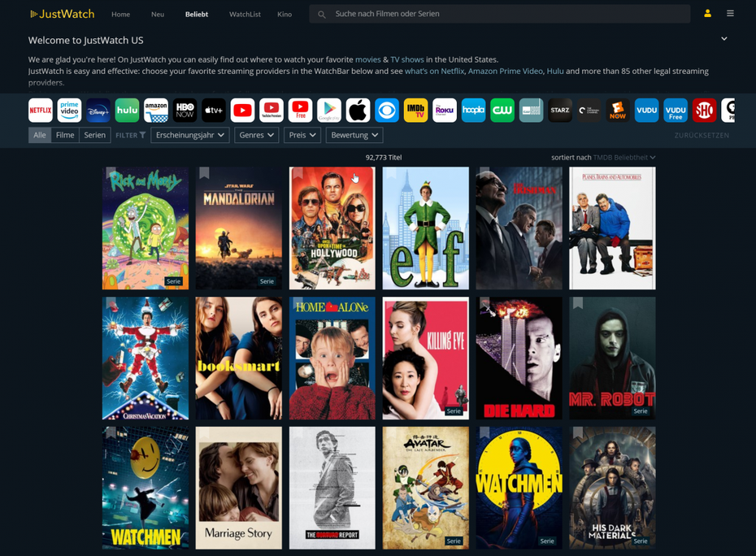Select the Starz provider icon
The width and height of the screenshot is (756, 556).
tap(560, 111)
